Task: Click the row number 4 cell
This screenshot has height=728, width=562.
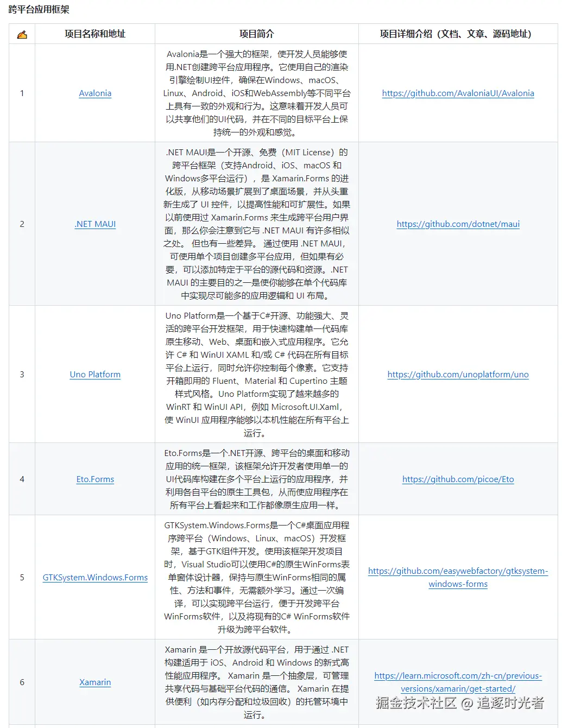Action: pyautogui.click(x=22, y=479)
